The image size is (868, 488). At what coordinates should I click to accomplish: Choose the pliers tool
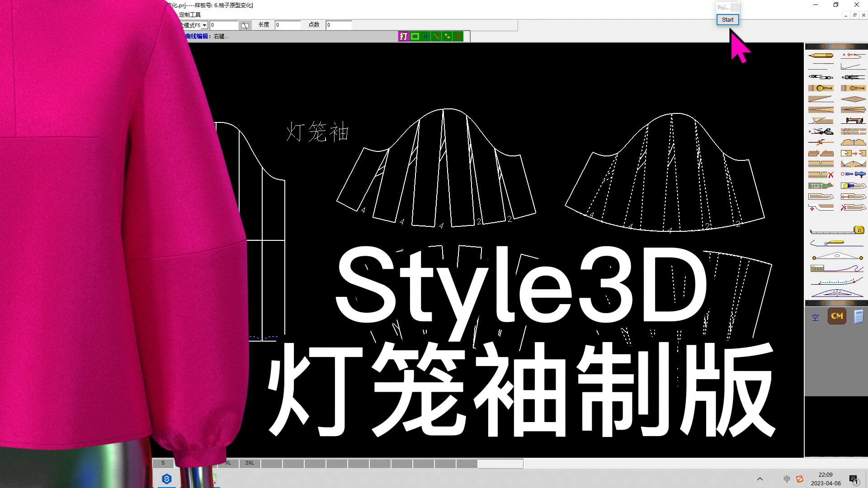[821, 142]
